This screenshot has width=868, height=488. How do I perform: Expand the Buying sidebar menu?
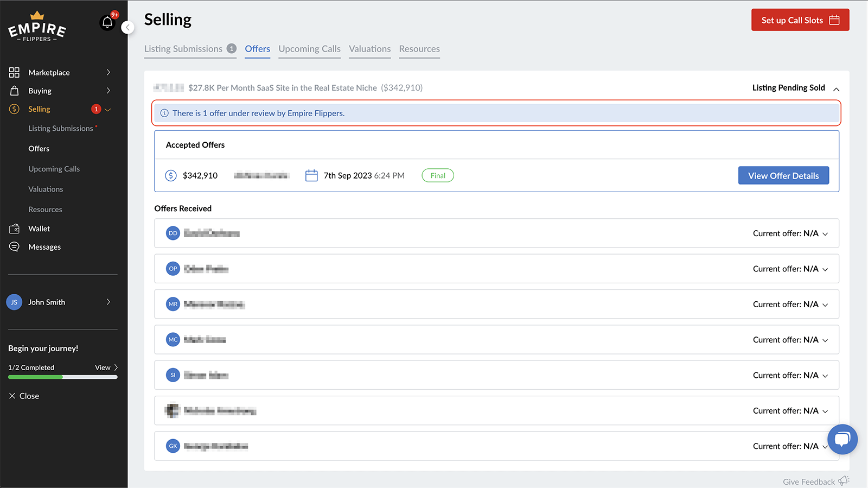(x=108, y=91)
